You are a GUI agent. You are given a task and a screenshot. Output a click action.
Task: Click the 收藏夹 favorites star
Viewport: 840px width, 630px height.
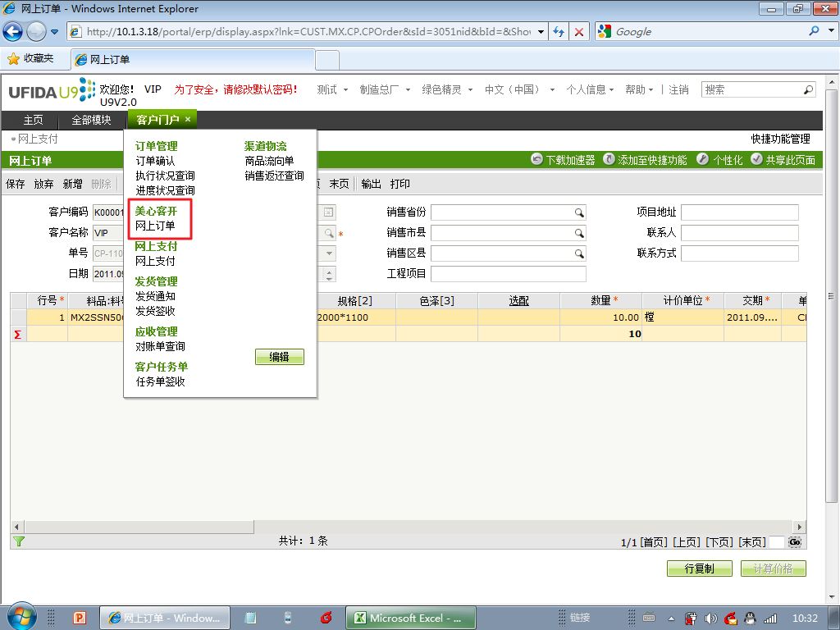(x=13, y=59)
